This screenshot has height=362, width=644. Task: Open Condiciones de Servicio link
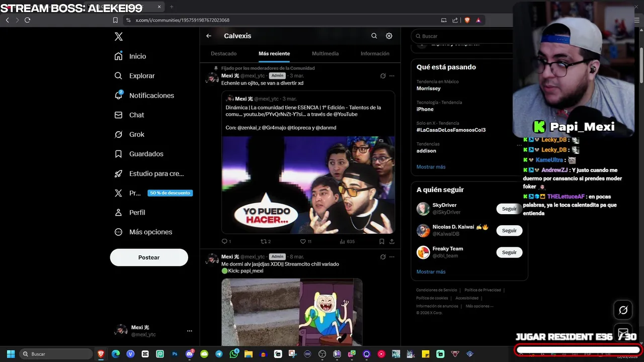(x=436, y=290)
